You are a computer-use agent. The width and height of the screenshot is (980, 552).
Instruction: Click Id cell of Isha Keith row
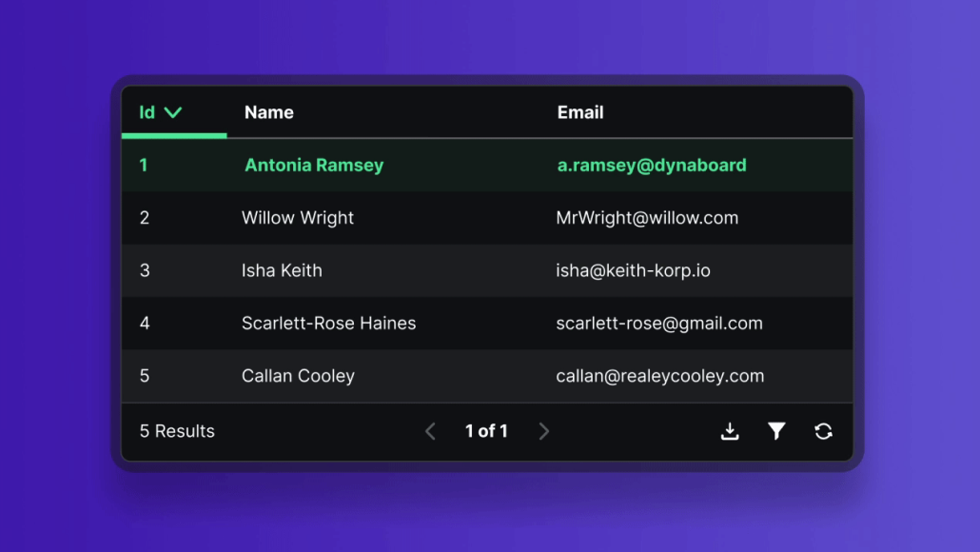pos(145,270)
